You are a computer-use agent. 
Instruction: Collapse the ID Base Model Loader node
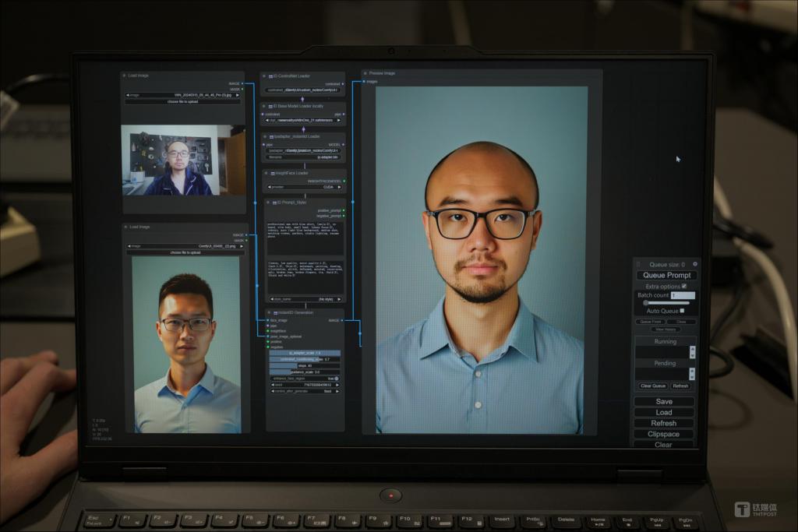click(x=263, y=106)
